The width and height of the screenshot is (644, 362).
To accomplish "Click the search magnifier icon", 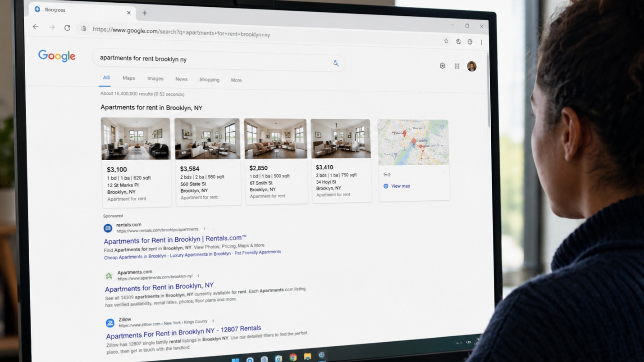I will 336,63.
